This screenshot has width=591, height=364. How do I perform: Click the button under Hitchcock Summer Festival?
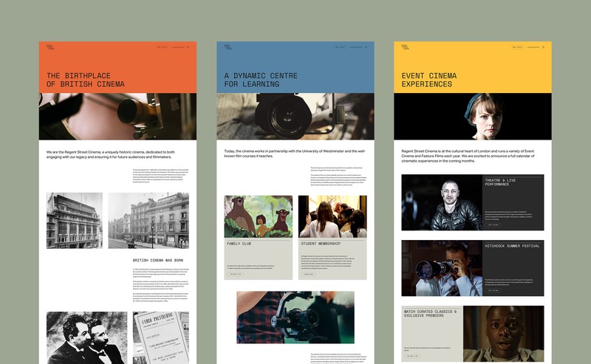[493, 290]
